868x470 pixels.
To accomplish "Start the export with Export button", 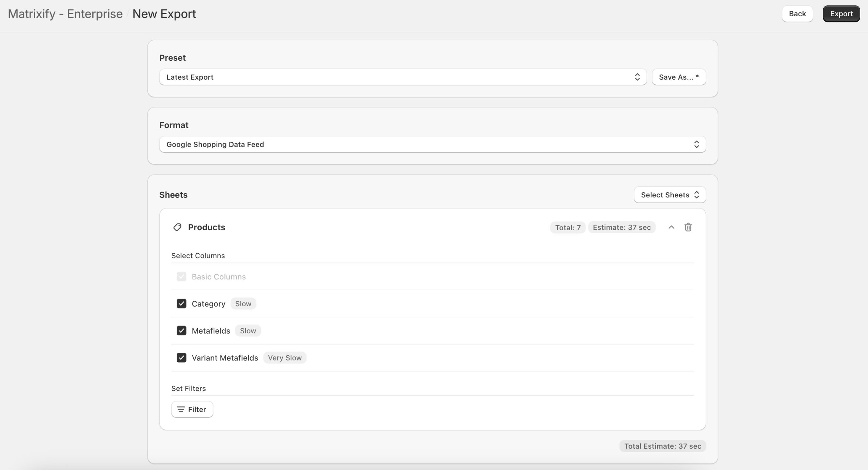I will point(841,14).
